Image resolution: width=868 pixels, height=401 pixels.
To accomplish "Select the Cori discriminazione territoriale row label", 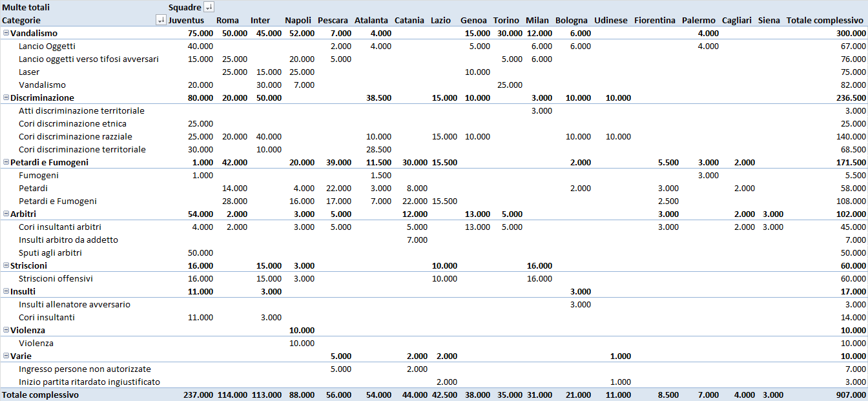I will (x=82, y=149).
